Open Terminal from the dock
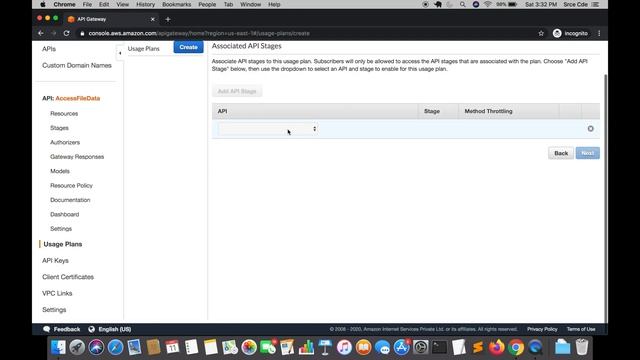 440,347
